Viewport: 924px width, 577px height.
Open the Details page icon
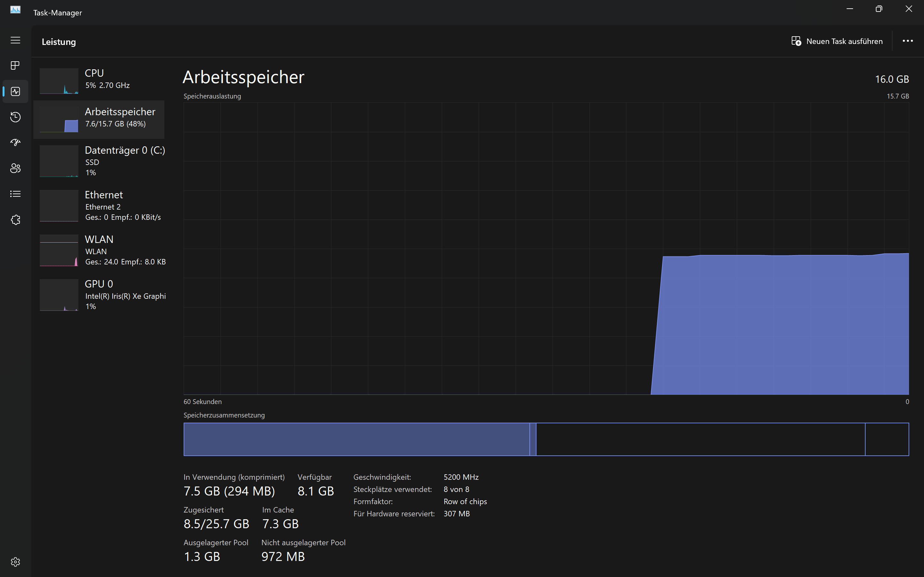tap(15, 194)
